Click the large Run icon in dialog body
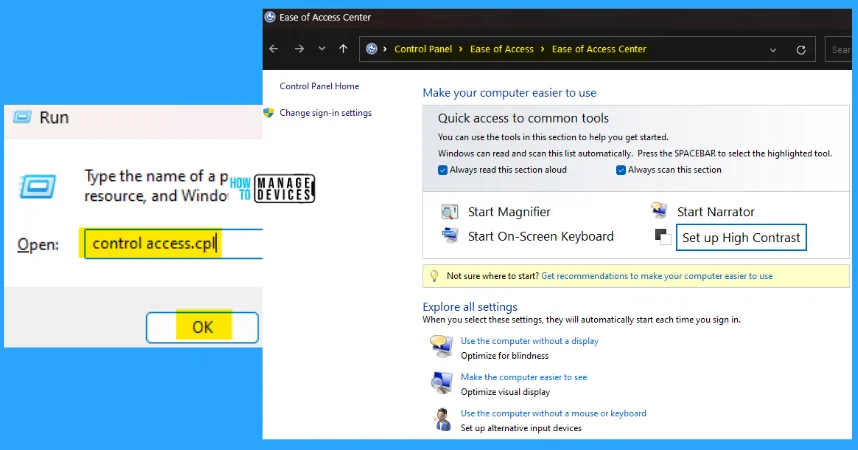The width and height of the screenshot is (858, 450). 37,187
